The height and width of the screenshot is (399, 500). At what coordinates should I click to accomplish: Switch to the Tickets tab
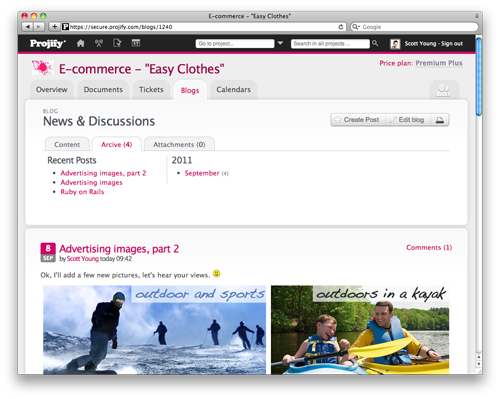point(151,90)
